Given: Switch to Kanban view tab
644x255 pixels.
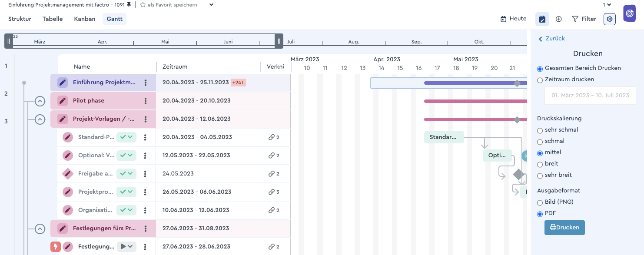Looking at the screenshot, I should coord(85,19).
